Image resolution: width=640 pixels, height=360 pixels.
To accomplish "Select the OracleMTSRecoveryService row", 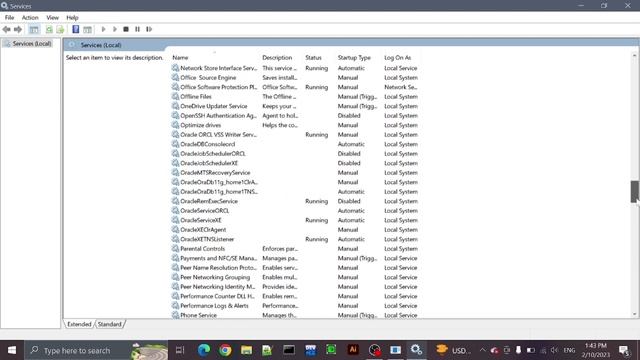I will tap(296, 173).
